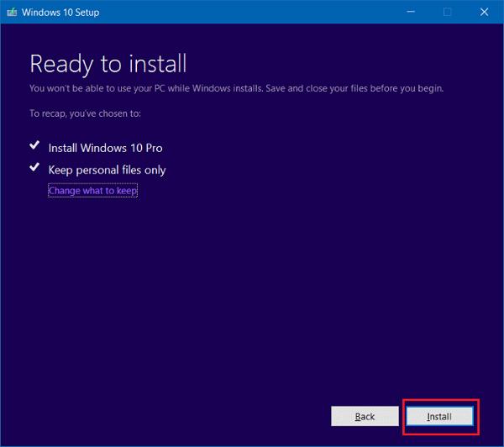Click the 'To recap, you've chosen to:' text

(85, 113)
